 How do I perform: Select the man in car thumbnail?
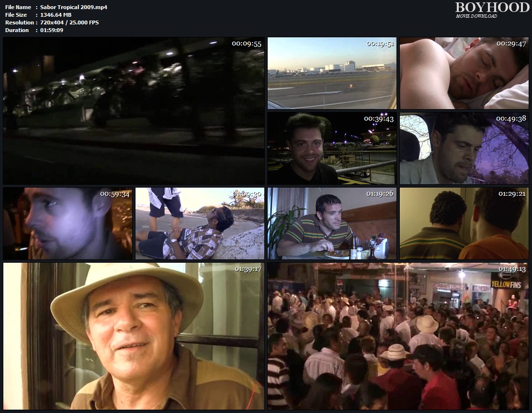click(464, 148)
